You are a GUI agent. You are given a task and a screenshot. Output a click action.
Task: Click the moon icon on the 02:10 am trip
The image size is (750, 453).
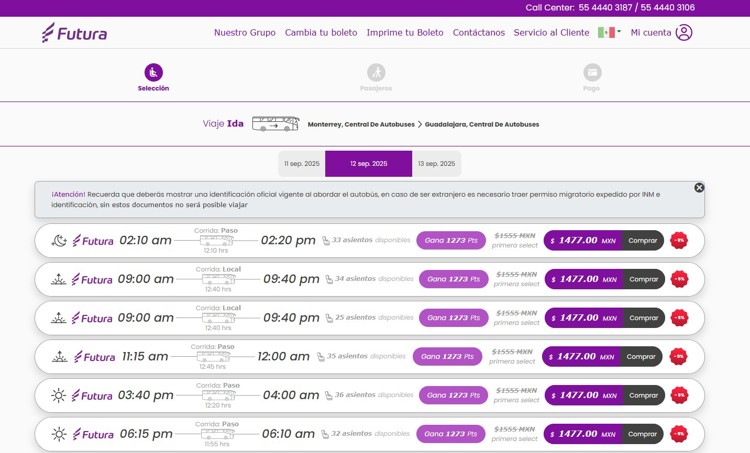[x=59, y=241]
